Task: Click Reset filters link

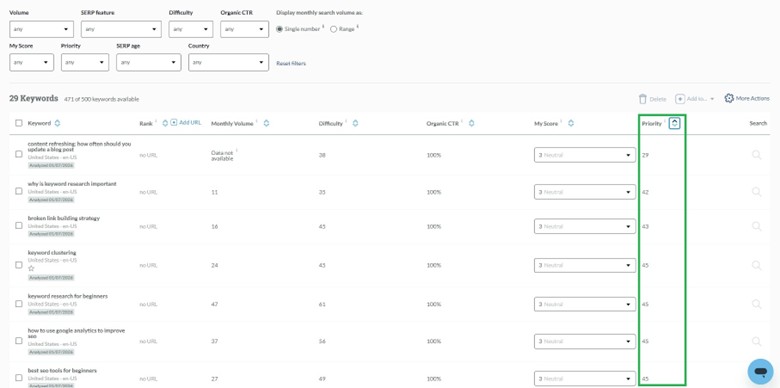Action: [291, 63]
